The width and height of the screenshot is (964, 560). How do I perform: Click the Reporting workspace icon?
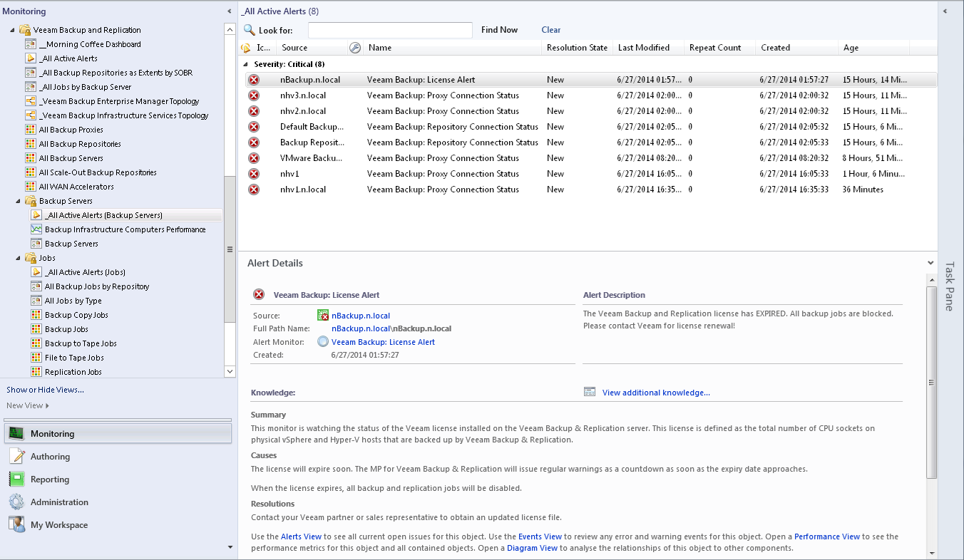point(16,479)
